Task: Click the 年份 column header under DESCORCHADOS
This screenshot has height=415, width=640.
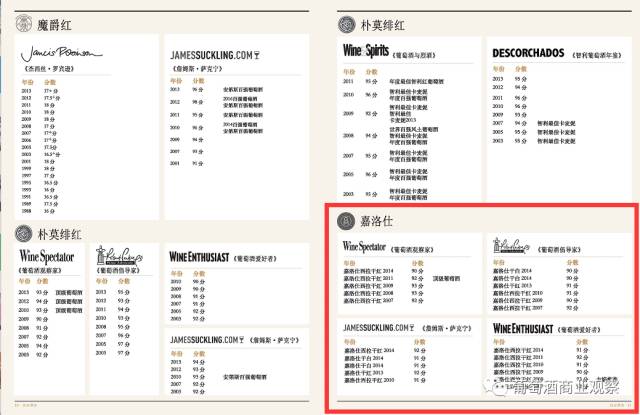Action: coord(498,69)
